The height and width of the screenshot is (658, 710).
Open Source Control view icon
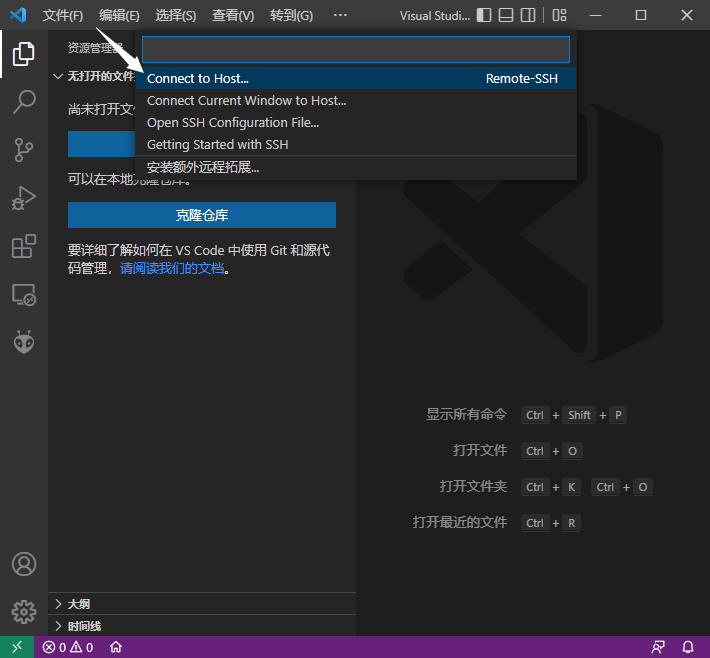[24, 150]
